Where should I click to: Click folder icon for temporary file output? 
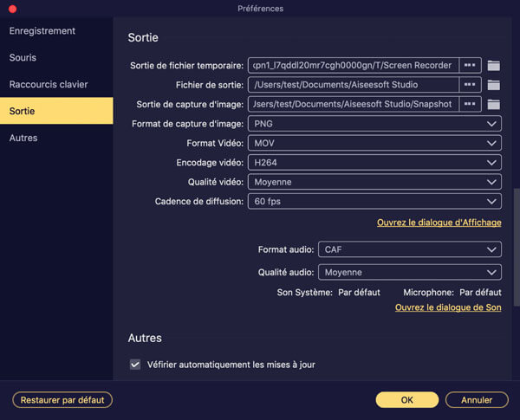point(494,65)
